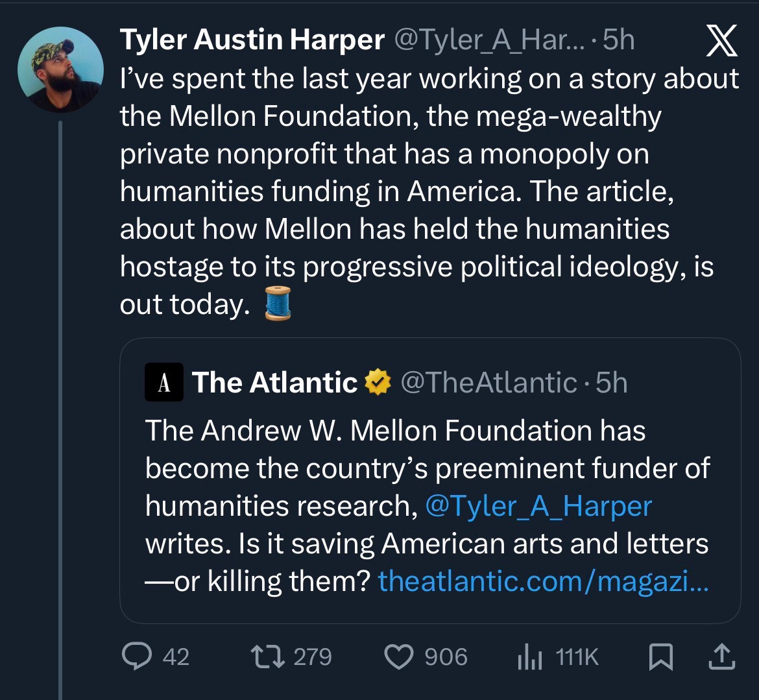Click The Atlantic's gold verified badge
The image size is (759, 700).
point(378,383)
